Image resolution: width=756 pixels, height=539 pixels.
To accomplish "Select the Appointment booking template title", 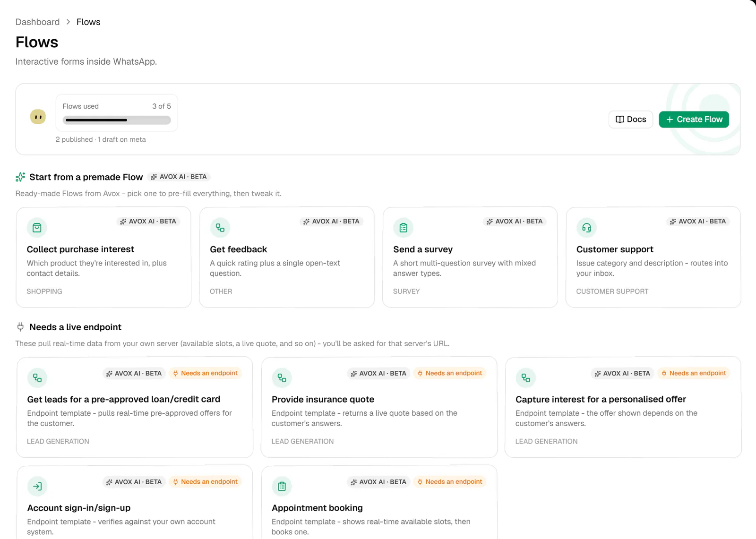I will 317,508.
